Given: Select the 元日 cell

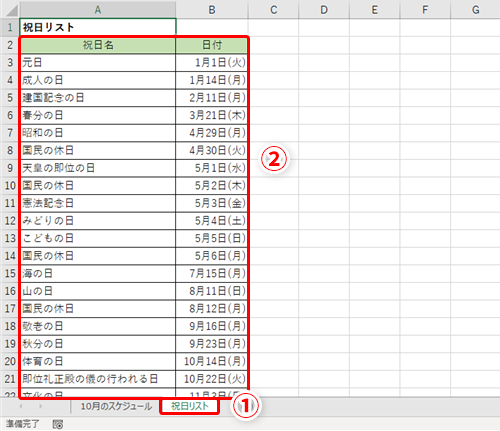Looking at the screenshot, I should pos(98,62).
